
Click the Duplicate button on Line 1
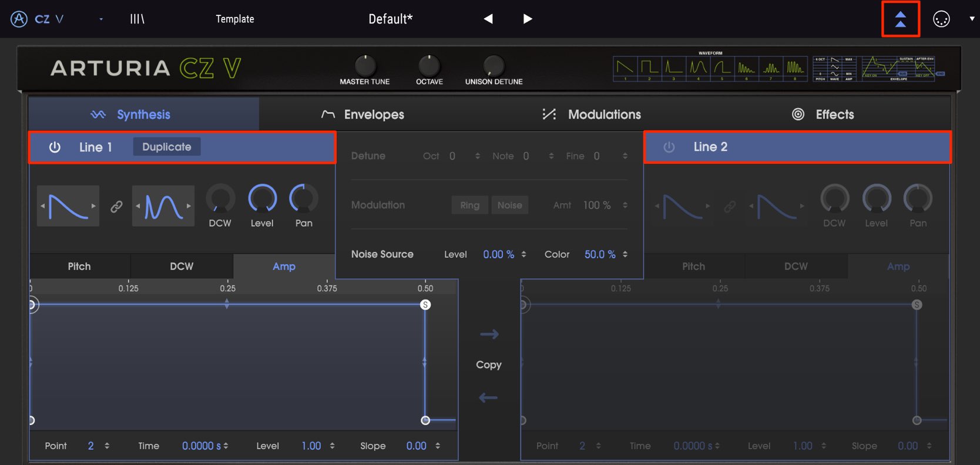tap(167, 147)
